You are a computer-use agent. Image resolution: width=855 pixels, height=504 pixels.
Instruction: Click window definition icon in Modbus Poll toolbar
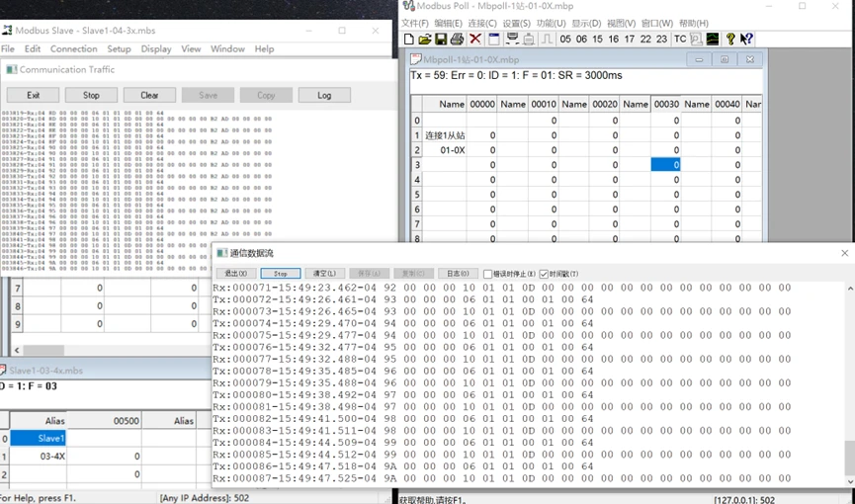pos(493,39)
